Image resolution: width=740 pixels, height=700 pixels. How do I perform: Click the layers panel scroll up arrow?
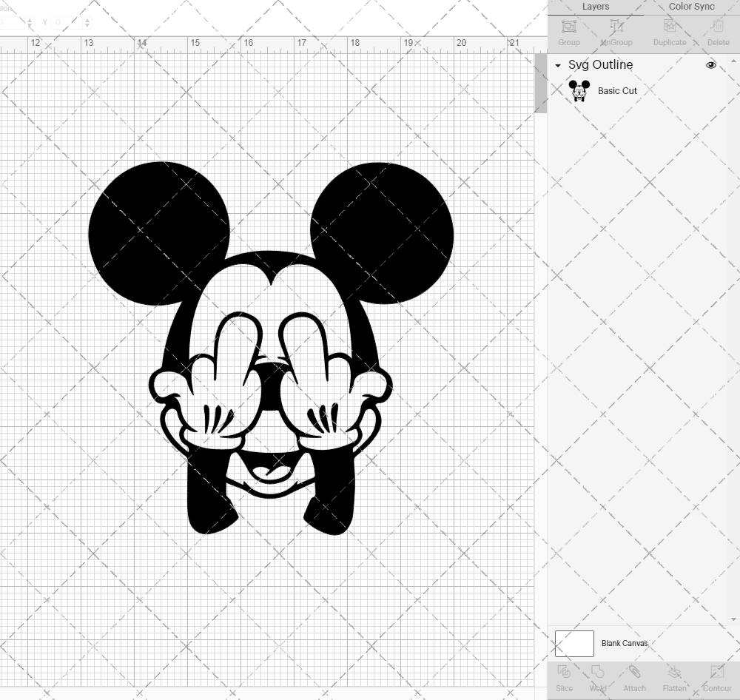(x=733, y=61)
